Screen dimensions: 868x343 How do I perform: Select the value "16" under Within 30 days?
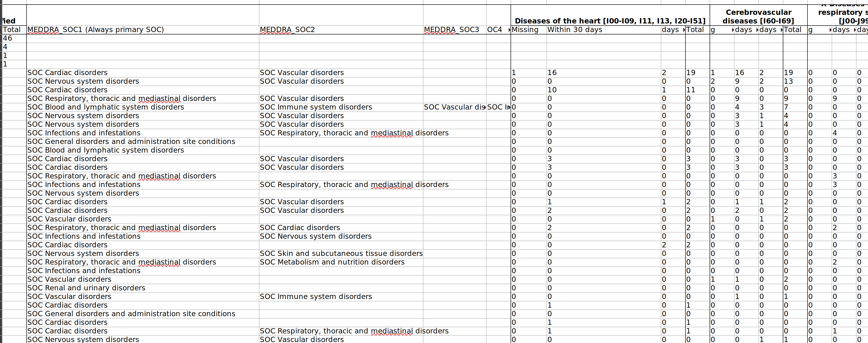pos(603,73)
